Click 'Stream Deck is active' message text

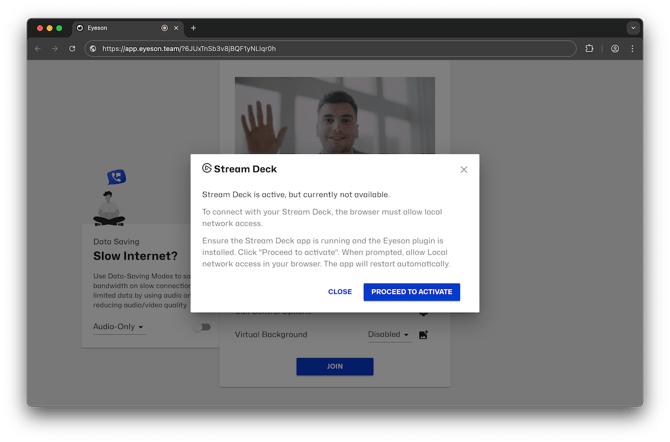(296, 195)
